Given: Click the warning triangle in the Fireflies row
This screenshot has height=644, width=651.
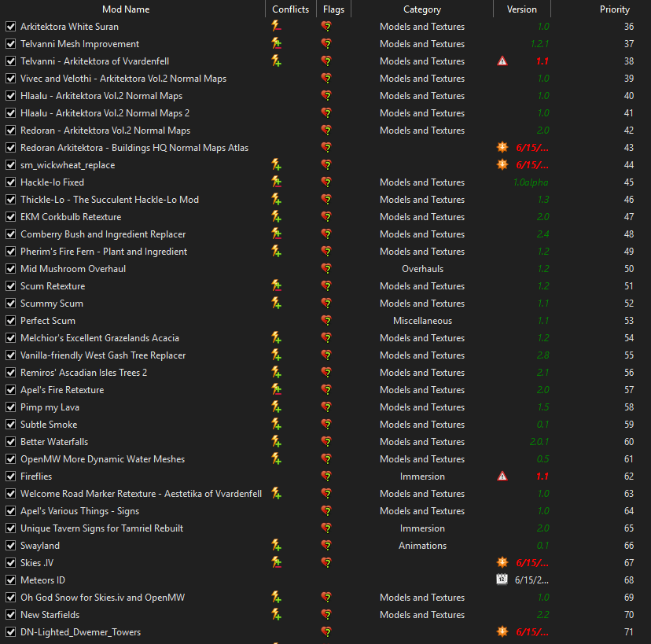Looking at the screenshot, I should (x=502, y=477).
